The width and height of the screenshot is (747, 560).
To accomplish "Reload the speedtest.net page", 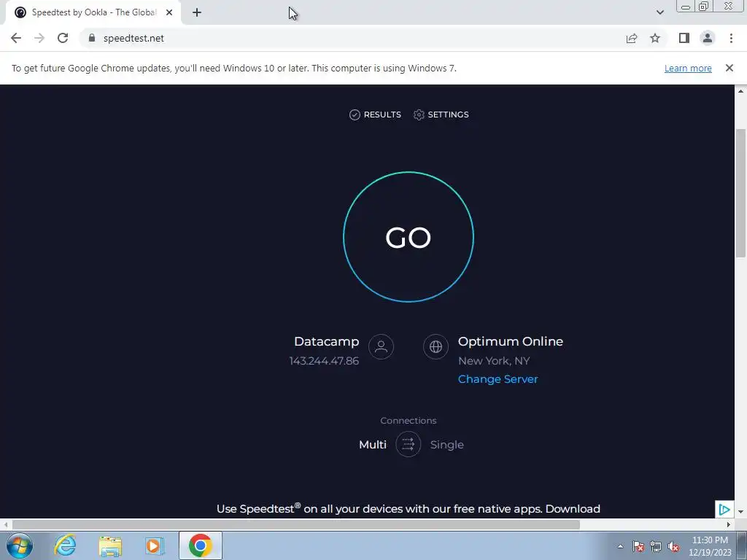I will tap(63, 38).
